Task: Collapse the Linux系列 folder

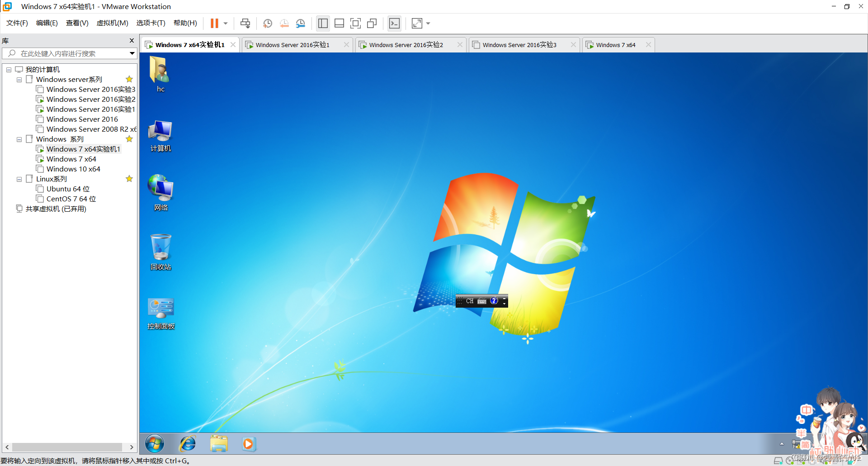Action: coord(19,179)
